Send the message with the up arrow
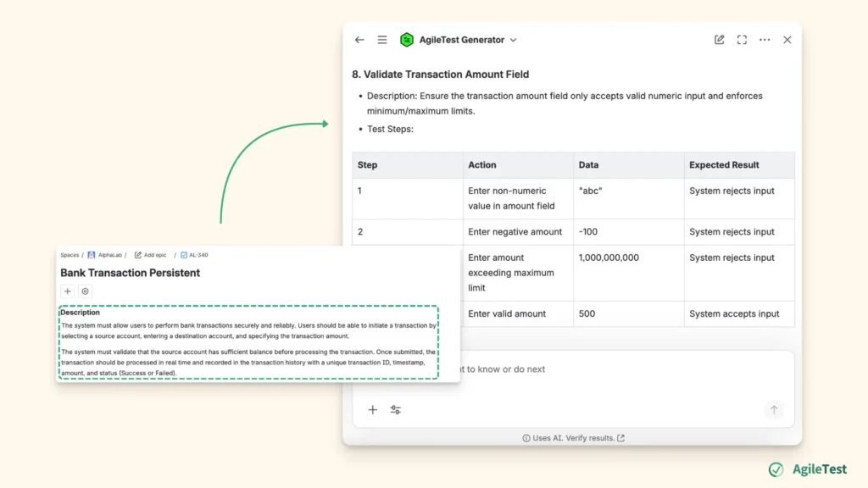Image resolution: width=868 pixels, height=488 pixels. pyautogui.click(x=774, y=410)
